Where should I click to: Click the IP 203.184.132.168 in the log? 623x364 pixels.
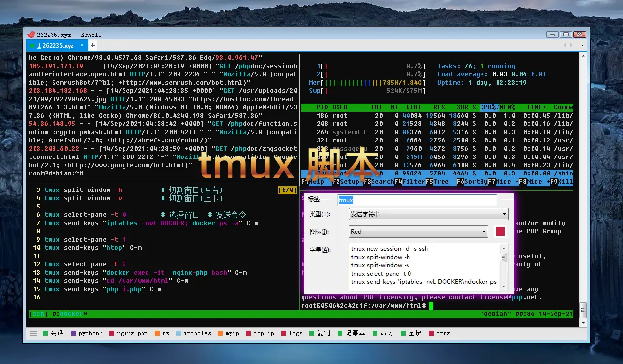[x=58, y=91]
